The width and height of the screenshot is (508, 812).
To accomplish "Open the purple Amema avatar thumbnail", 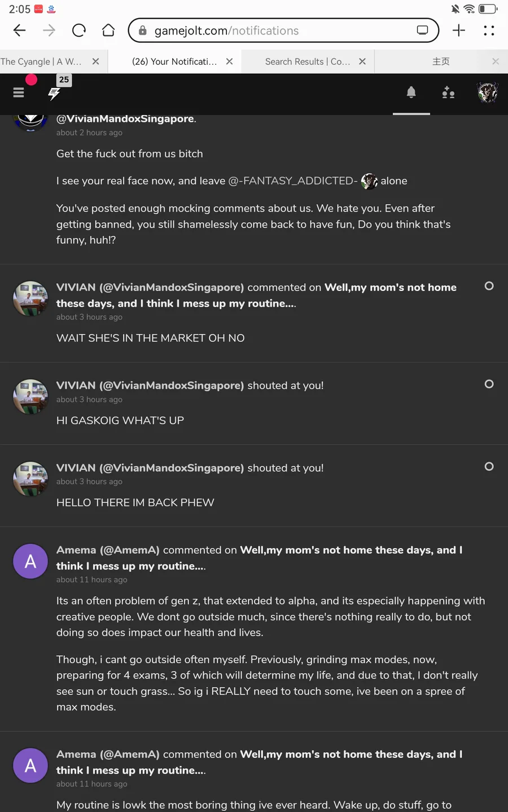I will click(x=30, y=561).
